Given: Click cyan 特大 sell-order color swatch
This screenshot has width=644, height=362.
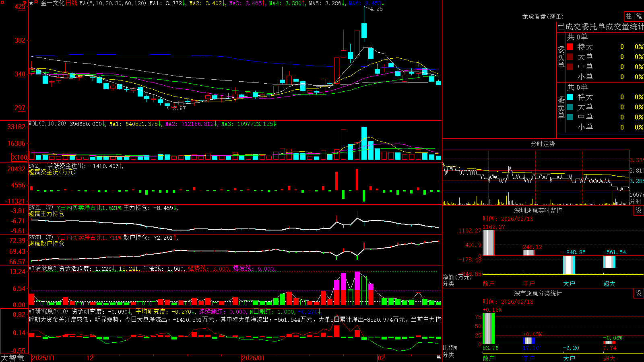Looking at the screenshot, I should click(x=570, y=97).
